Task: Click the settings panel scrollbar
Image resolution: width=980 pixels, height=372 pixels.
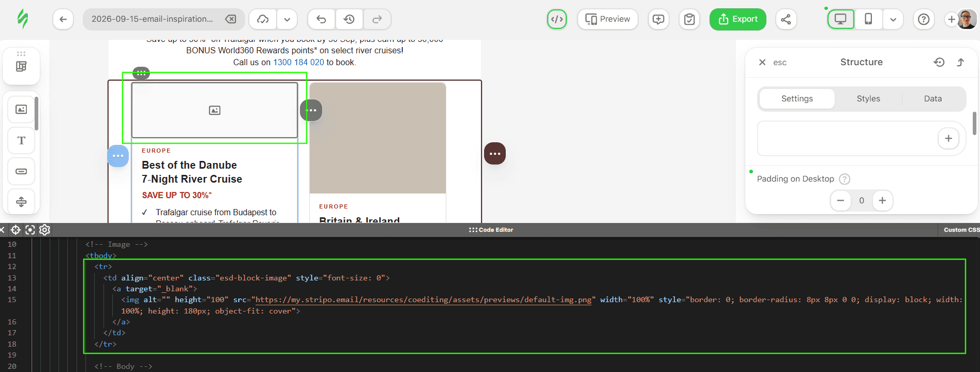Action: (x=974, y=123)
